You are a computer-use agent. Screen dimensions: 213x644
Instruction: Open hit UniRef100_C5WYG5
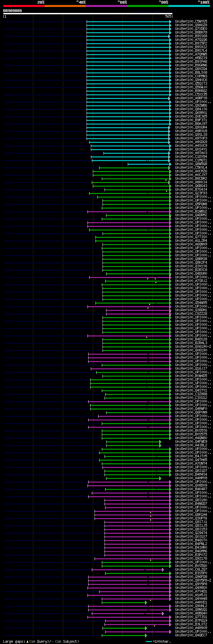[x=191, y=21]
